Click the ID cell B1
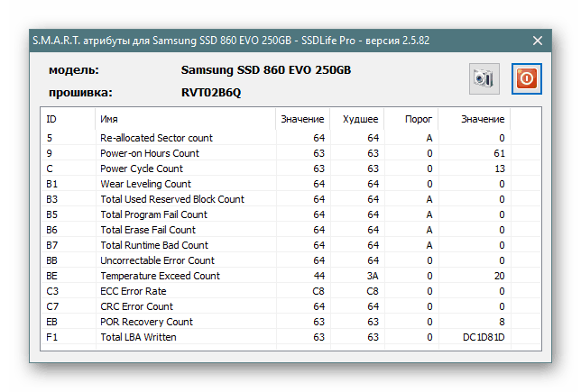 pyautogui.click(x=51, y=184)
